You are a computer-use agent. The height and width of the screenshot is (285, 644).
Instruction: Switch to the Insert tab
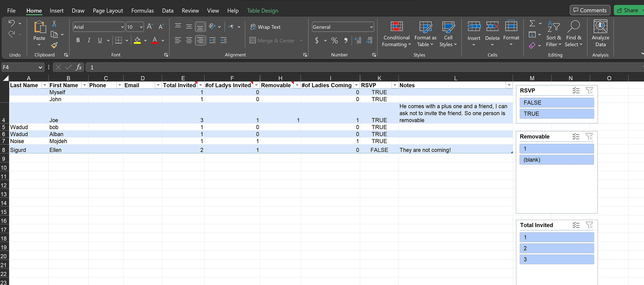click(56, 11)
